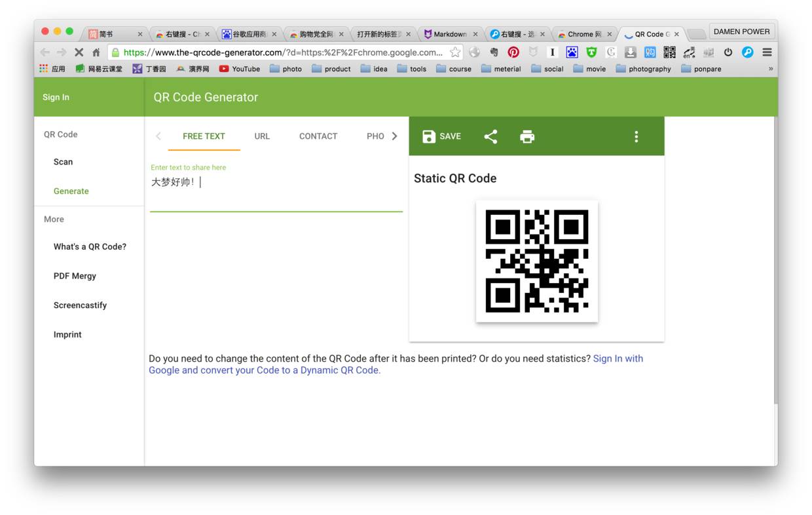This screenshot has width=812, height=515.
Task: Click the globe extension icon
Action: (x=474, y=52)
